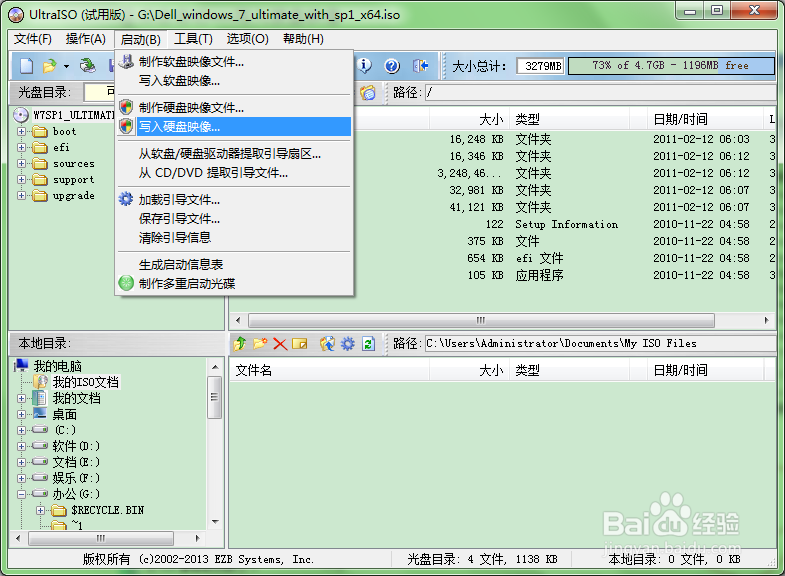Click the 大小 column header in upper list

pos(469,119)
